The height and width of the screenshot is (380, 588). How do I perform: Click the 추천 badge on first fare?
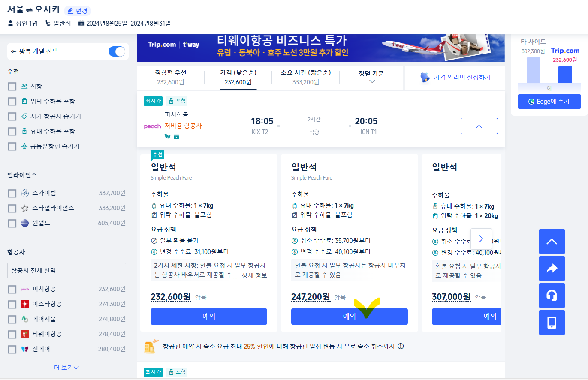pyautogui.click(x=157, y=154)
